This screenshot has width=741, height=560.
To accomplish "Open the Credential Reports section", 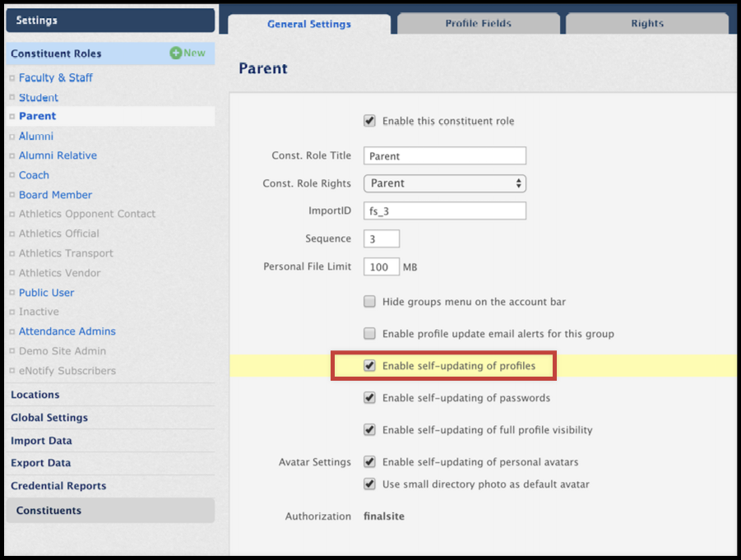I will pyautogui.click(x=58, y=486).
